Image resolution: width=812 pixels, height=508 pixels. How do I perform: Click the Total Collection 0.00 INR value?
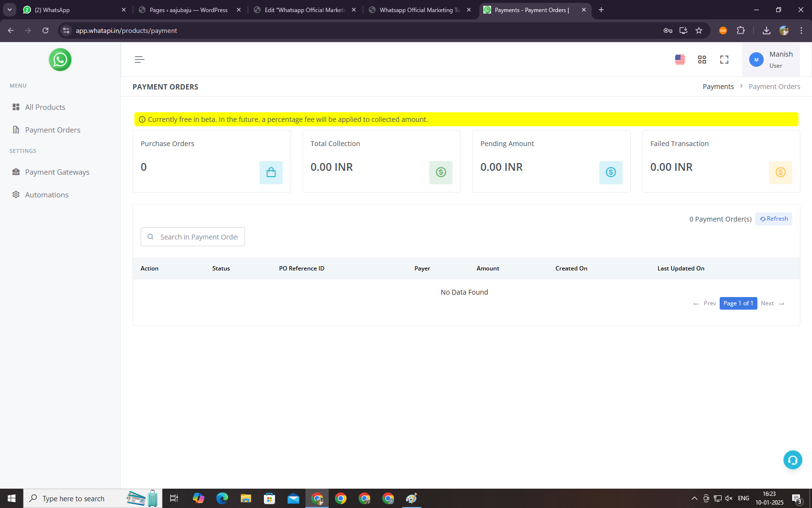point(332,167)
